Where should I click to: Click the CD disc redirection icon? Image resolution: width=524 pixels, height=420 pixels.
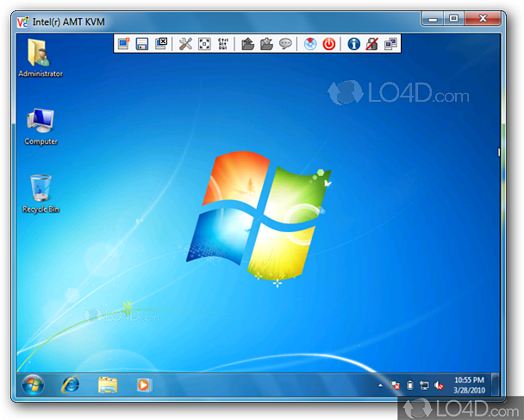pos(310,44)
